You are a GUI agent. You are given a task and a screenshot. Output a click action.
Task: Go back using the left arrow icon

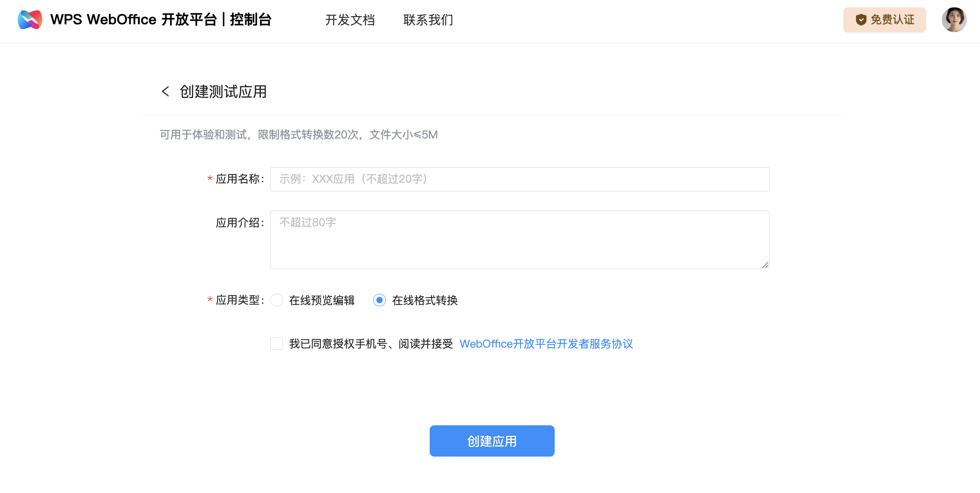tap(165, 92)
